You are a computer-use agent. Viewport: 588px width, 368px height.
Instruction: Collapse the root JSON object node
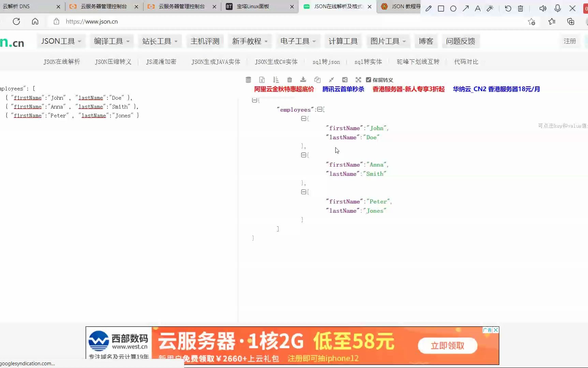point(254,100)
